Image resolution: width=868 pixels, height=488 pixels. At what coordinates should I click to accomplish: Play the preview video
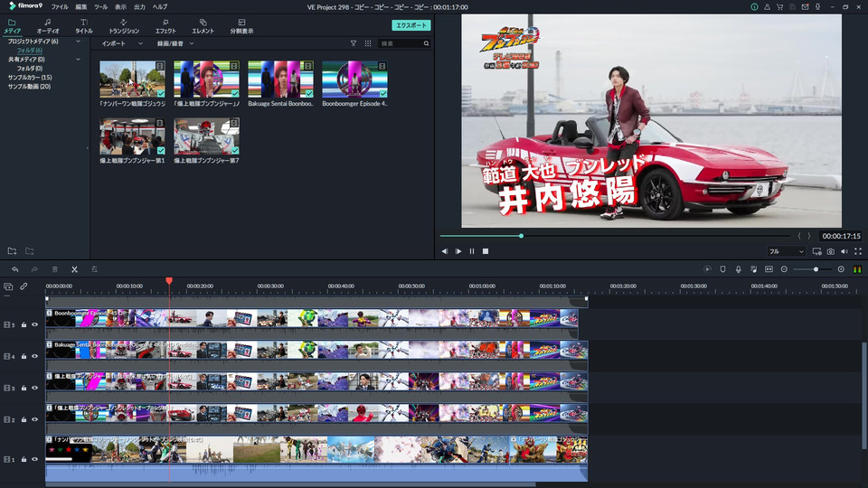point(458,251)
